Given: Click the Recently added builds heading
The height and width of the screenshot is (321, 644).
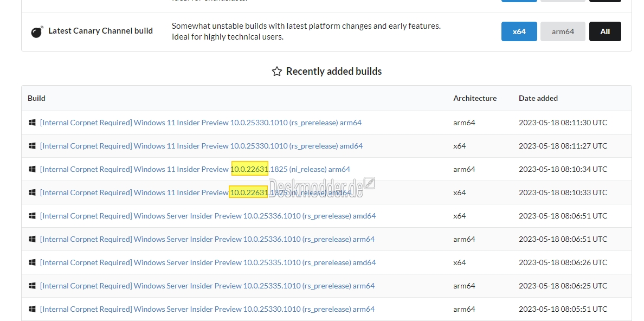Looking at the screenshot, I should [x=334, y=71].
